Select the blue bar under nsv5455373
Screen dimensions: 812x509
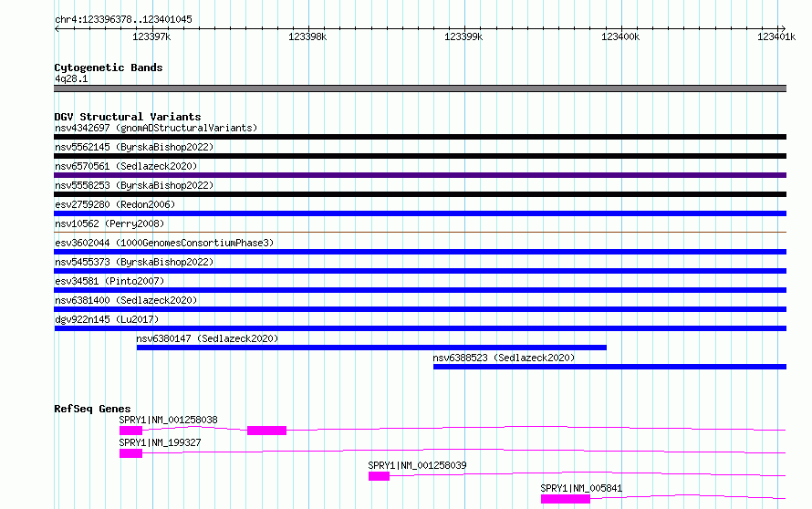point(420,271)
